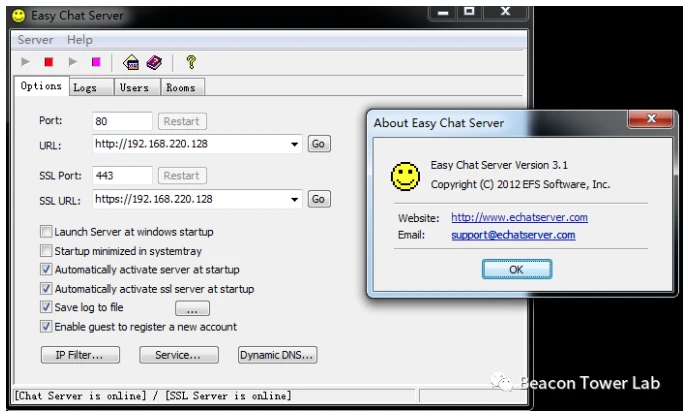Click the smiley icon in About dialog
The width and height of the screenshot is (689, 419).
[x=405, y=176]
